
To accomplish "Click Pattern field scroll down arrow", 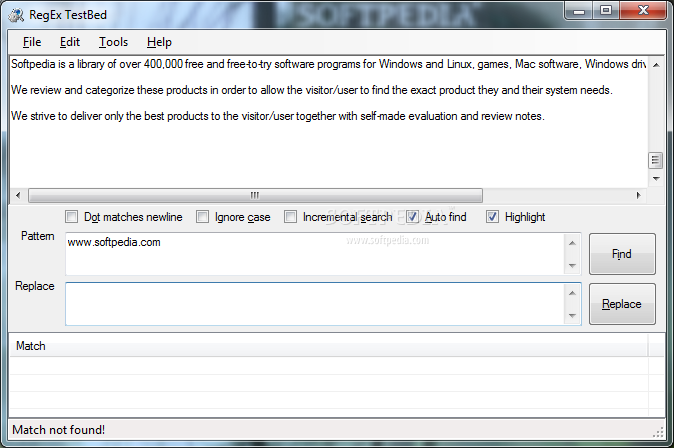I will (x=572, y=266).
